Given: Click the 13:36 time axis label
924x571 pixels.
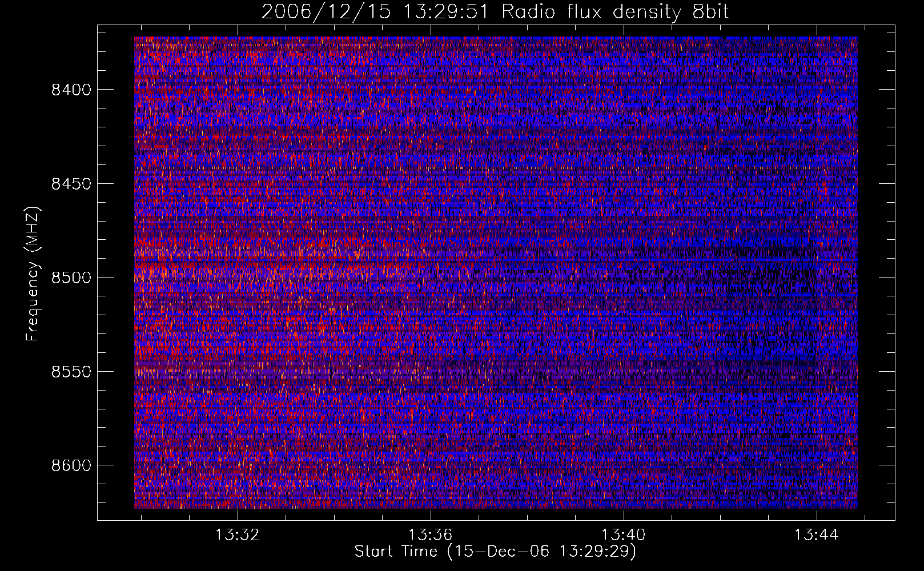Looking at the screenshot, I should click(430, 534).
